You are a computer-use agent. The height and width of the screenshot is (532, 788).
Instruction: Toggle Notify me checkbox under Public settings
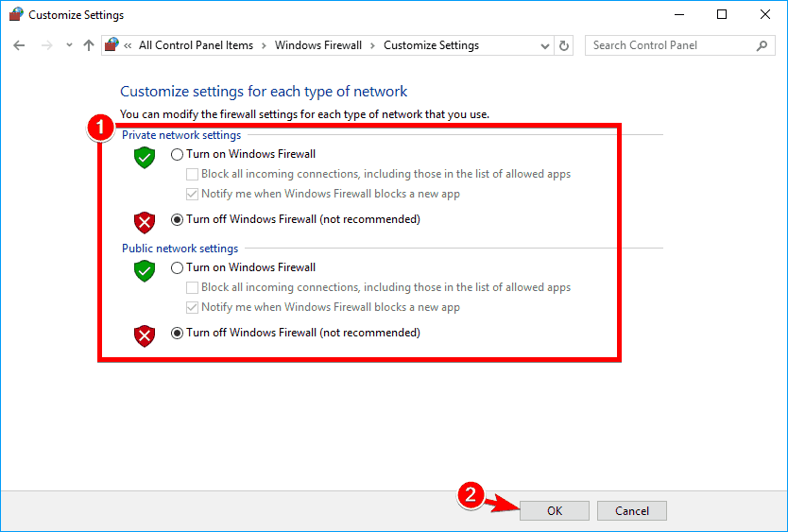tap(192, 307)
